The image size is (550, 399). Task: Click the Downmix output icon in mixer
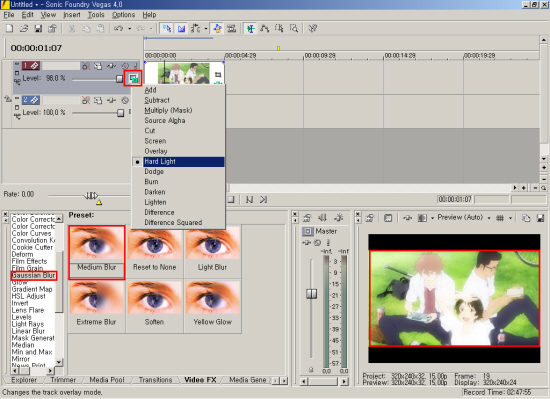point(322,218)
